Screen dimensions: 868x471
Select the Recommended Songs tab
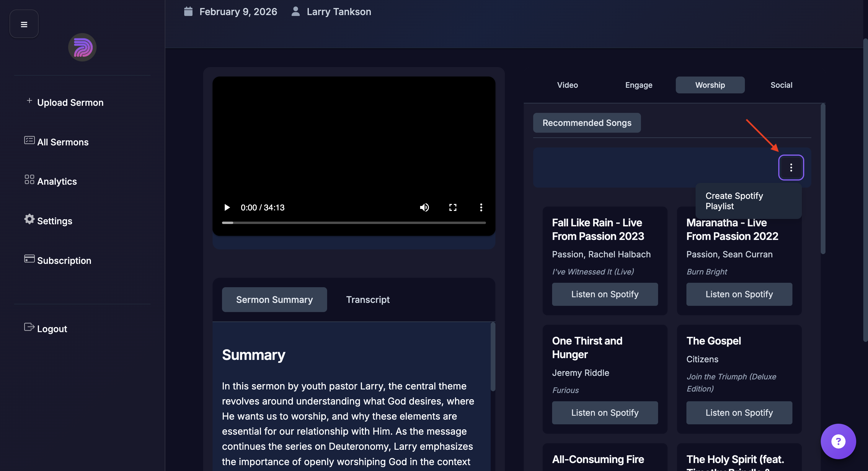click(x=587, y=123)
